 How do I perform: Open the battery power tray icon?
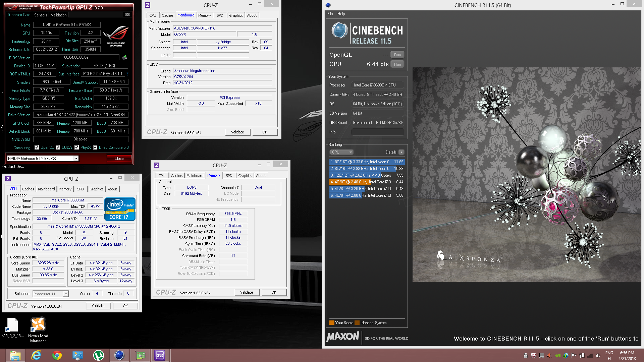582,356
